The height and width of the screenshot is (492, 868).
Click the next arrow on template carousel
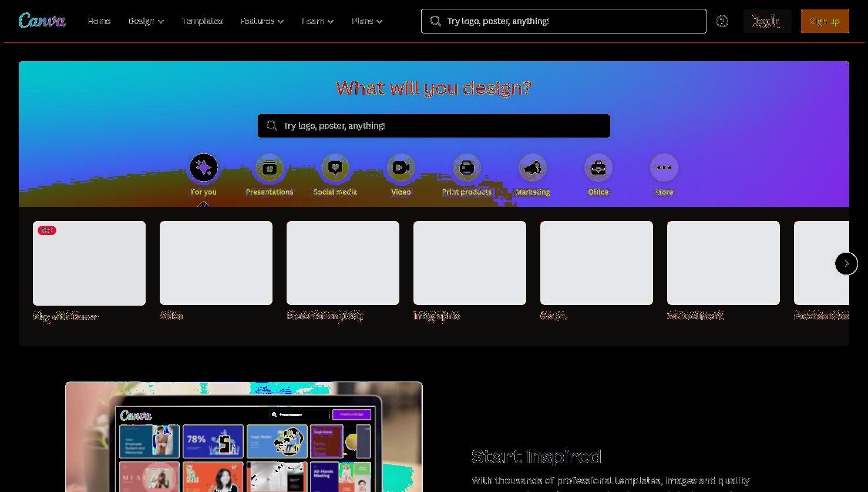pyautogui.click(x=846, y=263)
